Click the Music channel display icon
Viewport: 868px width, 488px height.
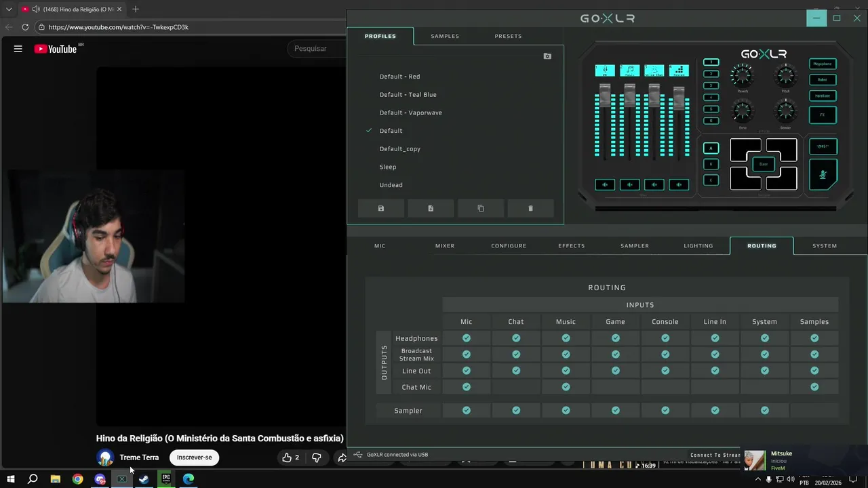(x=629, y=70)
